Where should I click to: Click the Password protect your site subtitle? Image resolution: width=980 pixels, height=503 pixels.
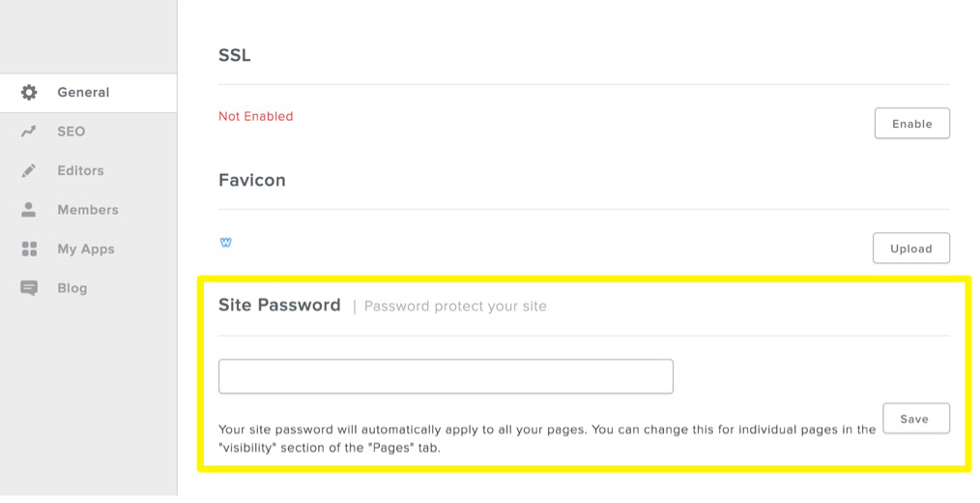pos(455,307)
